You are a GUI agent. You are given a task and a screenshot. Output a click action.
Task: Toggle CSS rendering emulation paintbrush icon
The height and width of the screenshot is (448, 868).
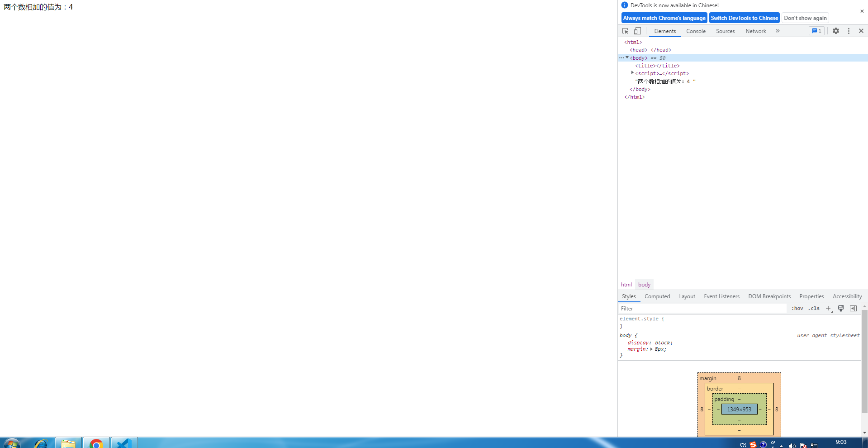pos(841,309)
